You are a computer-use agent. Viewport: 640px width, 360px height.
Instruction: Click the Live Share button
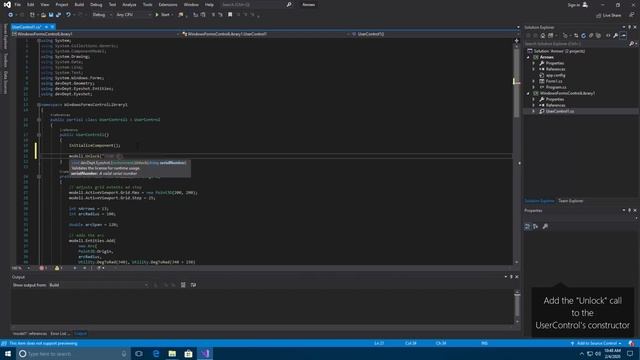click(x=609, y=15)
